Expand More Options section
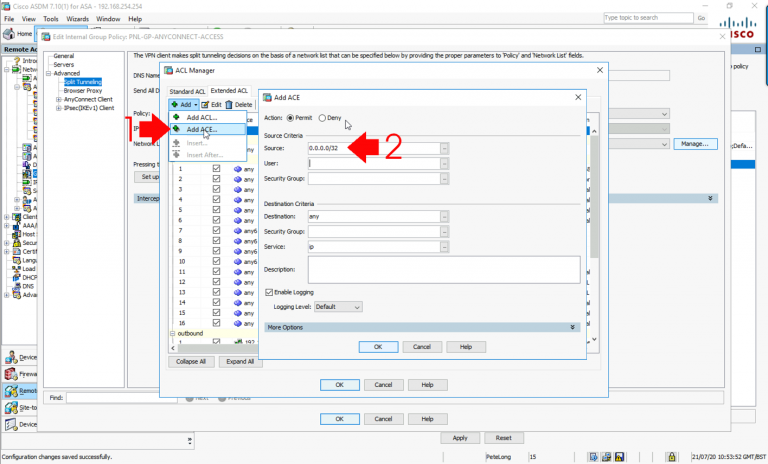The image size is (768, 464). 422,327
